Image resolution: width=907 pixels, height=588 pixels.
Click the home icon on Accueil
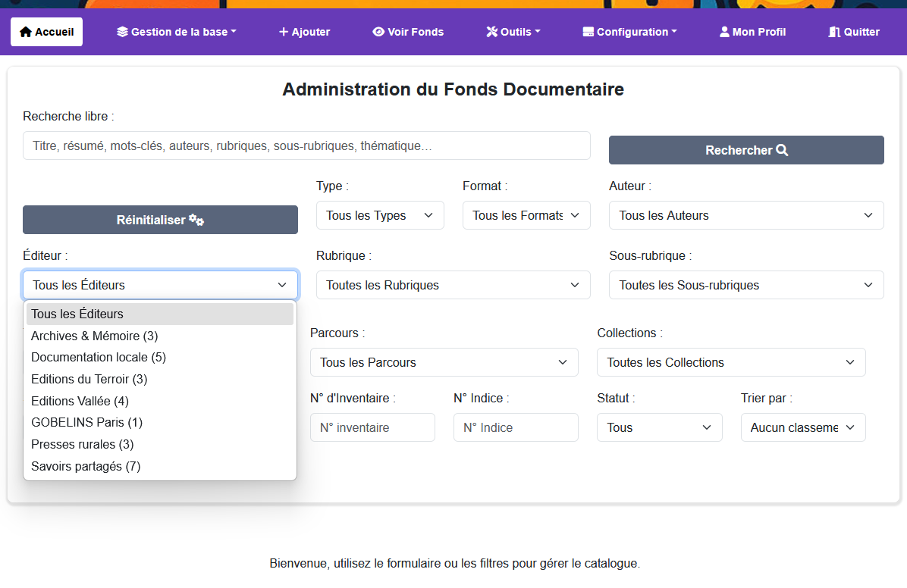click(26, 32)
